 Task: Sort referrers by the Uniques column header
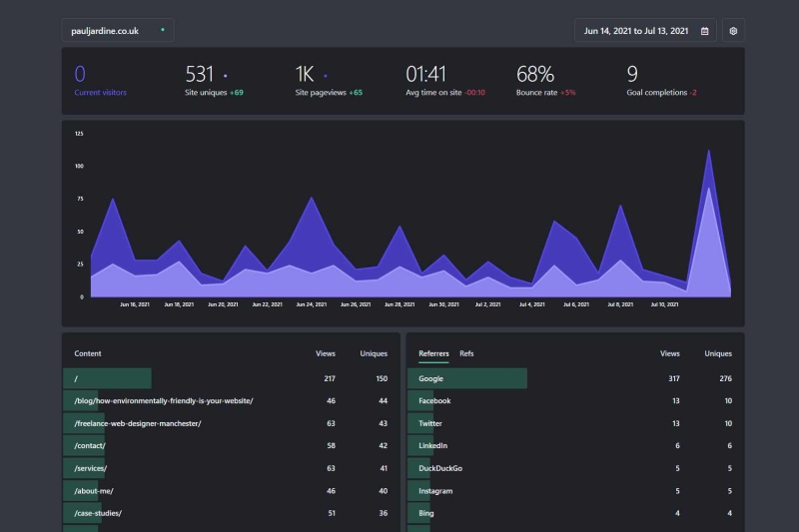[718, 353]
